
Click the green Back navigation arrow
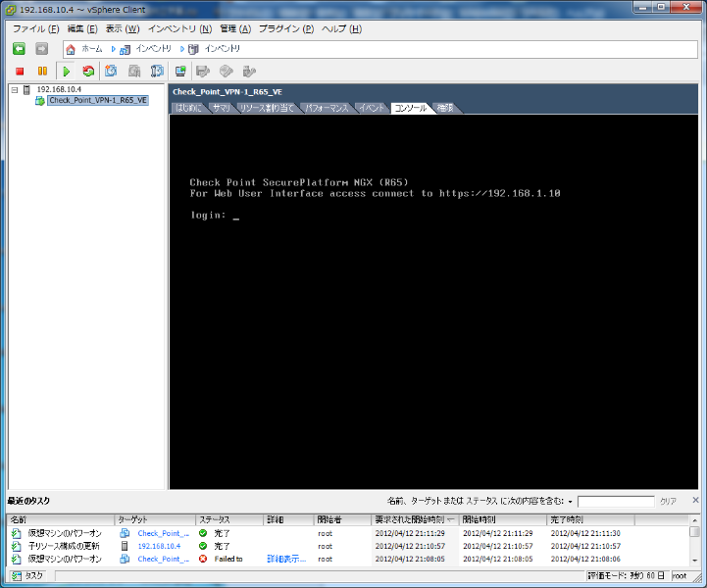[x=19, y=49]
